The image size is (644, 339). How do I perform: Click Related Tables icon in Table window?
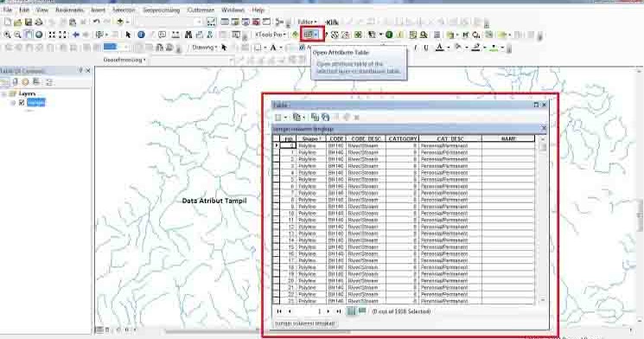296,118
